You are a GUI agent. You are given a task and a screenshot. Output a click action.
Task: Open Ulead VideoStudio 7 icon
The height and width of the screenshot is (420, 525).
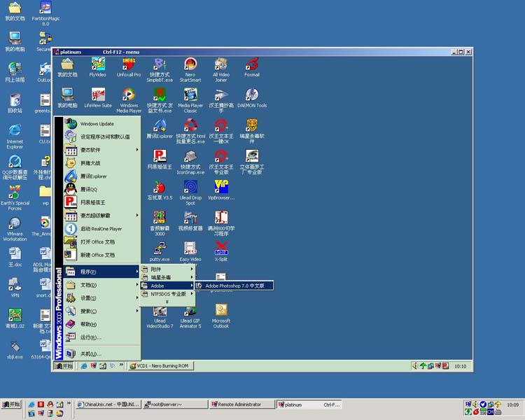[160, 311]
